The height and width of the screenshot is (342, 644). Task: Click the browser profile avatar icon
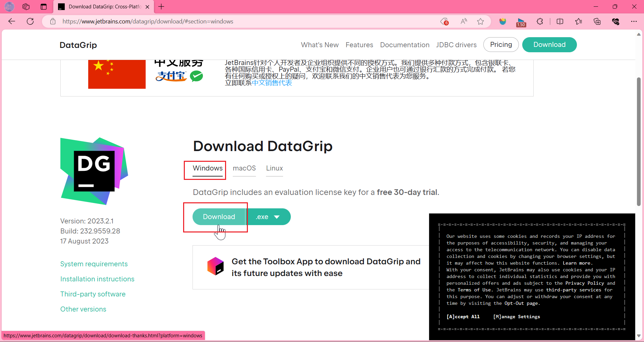tap(9, 7)
